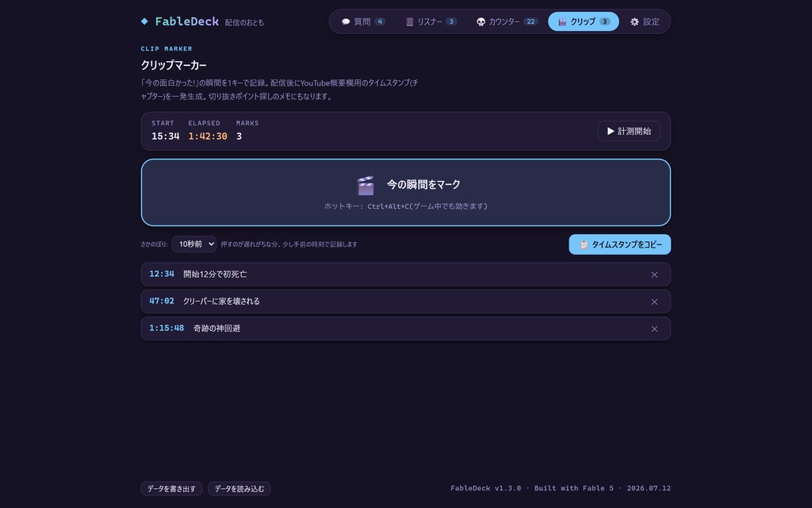
Task: Click 今の瞬間をマーク label
Action: [423, 184]
